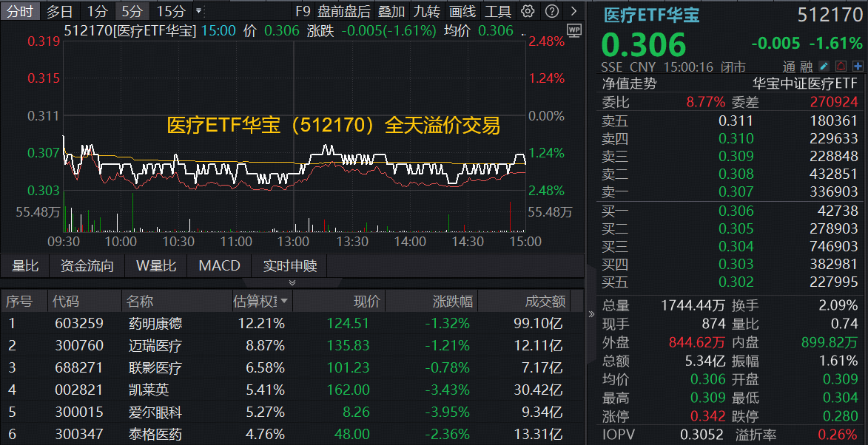Select the 1分 timeframe tab
868x445 pixels.
(98, 11)
